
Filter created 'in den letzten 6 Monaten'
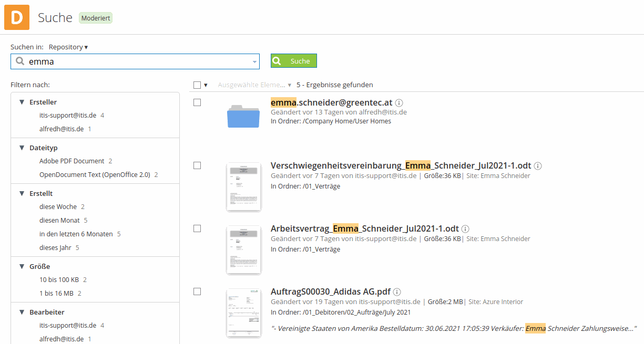[76, 234]
